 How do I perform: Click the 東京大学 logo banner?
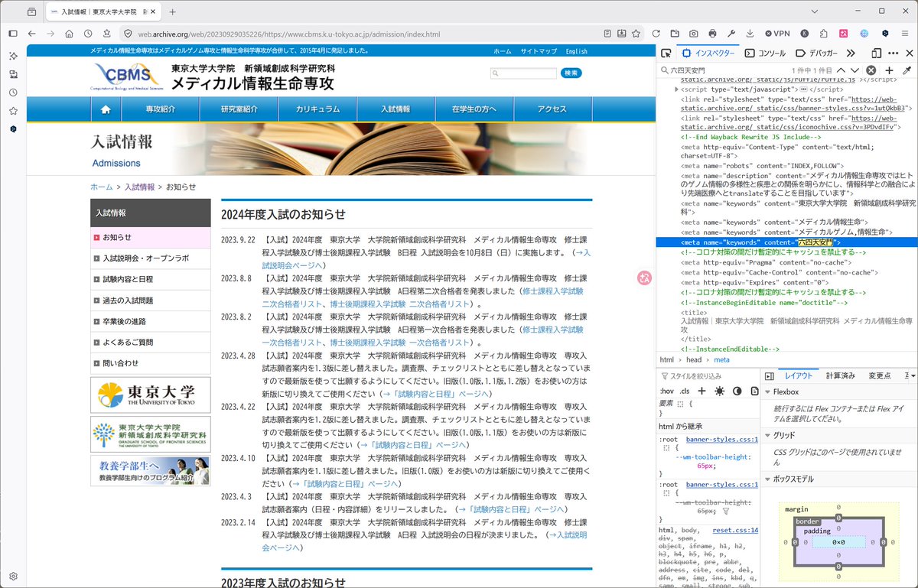[x=150, y=395]
